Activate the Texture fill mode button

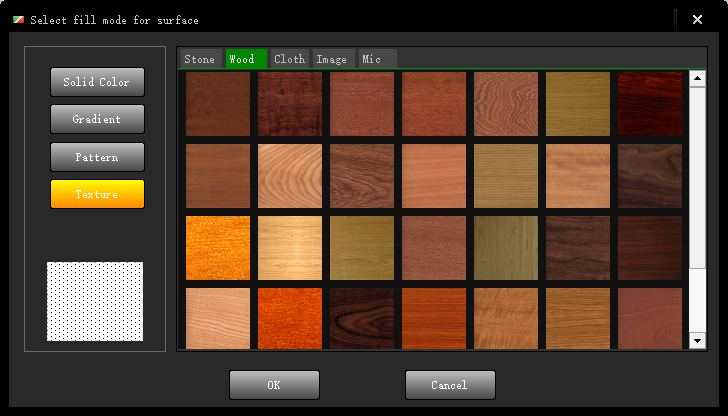pos(97,194)
